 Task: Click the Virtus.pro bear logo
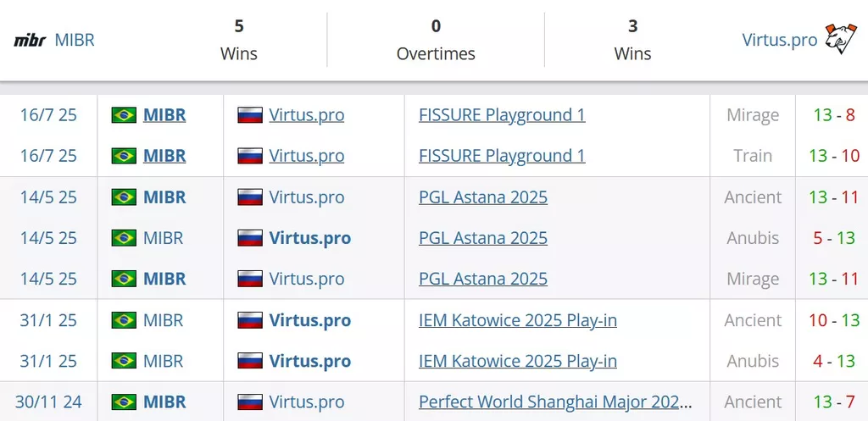[840, 39]
